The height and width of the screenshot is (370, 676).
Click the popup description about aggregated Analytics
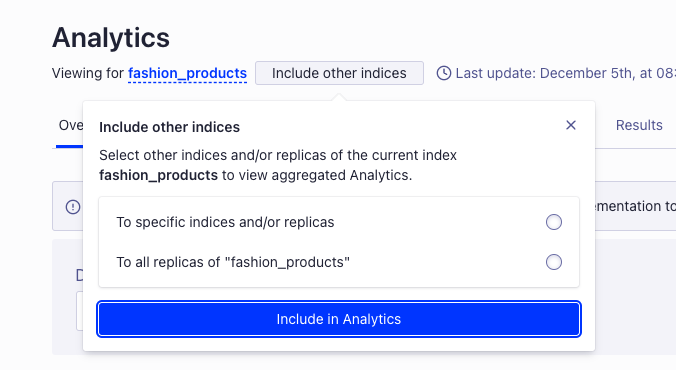(278, 165)
